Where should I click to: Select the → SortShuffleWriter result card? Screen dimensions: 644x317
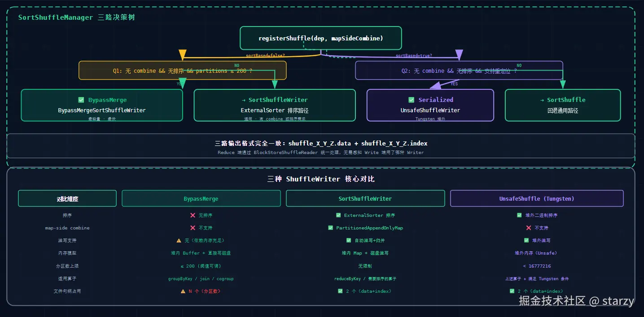pyautogui.click(x=275, y=105)
